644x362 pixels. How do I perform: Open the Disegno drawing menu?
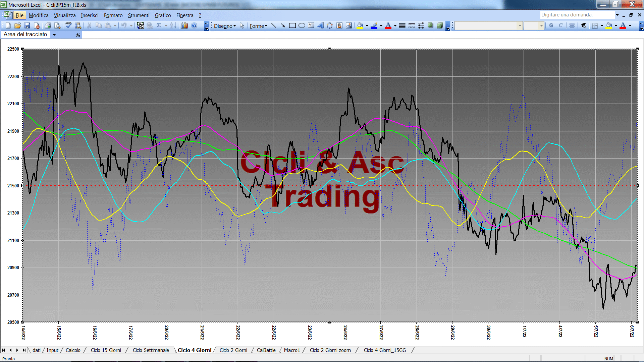tap(225, 26)
